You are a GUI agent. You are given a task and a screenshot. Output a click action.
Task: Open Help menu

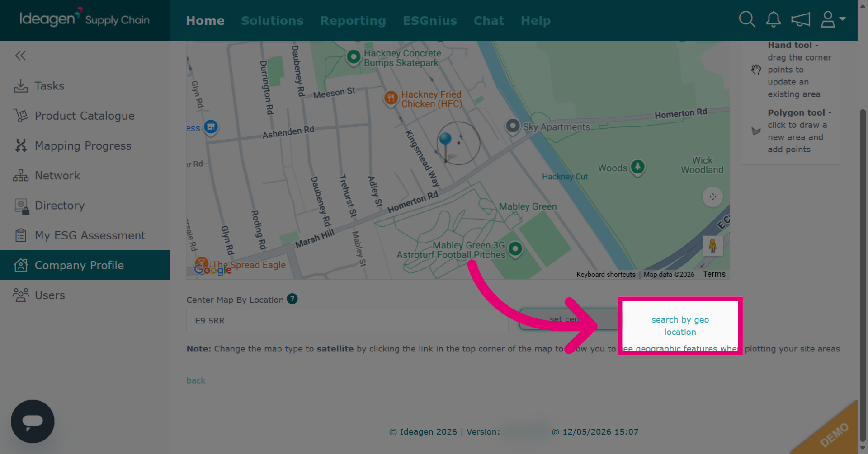pos(536,21)
